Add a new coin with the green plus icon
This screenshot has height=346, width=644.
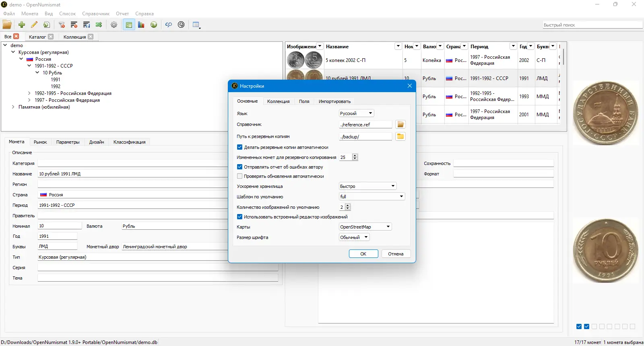pos(22,25)
